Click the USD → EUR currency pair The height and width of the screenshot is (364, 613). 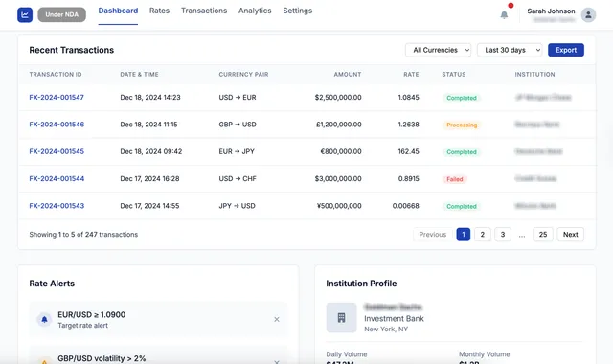[238, 98]
